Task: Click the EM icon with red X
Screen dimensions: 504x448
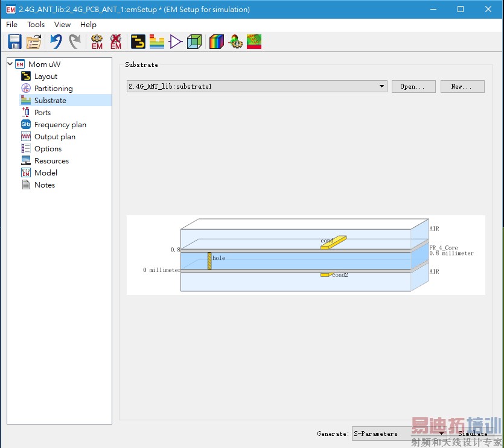Action: click(116, 42)
